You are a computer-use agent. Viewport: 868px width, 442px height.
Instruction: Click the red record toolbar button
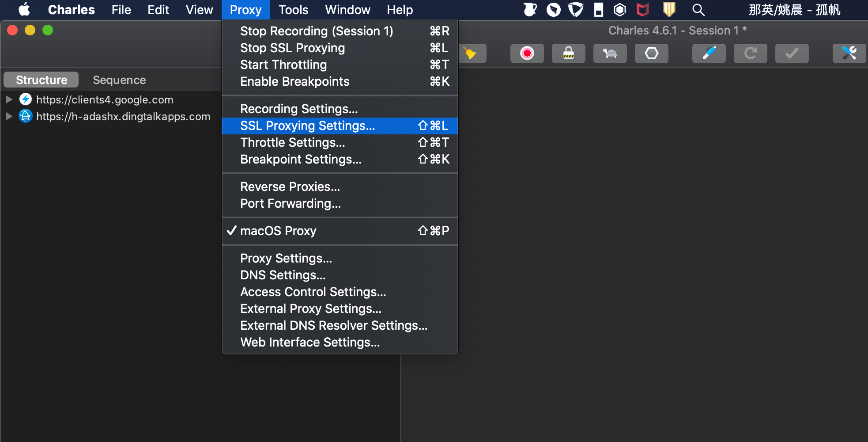(x=527, y=53)
